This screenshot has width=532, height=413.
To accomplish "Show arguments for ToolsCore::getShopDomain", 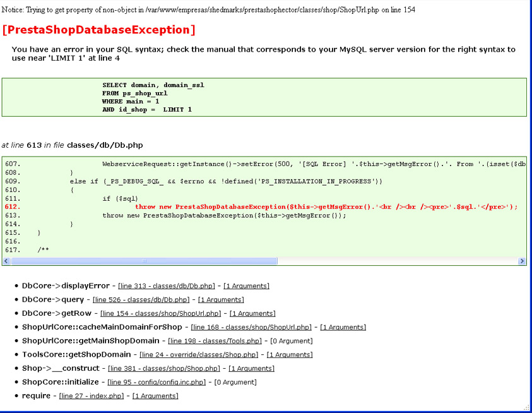I will (290, 354).
